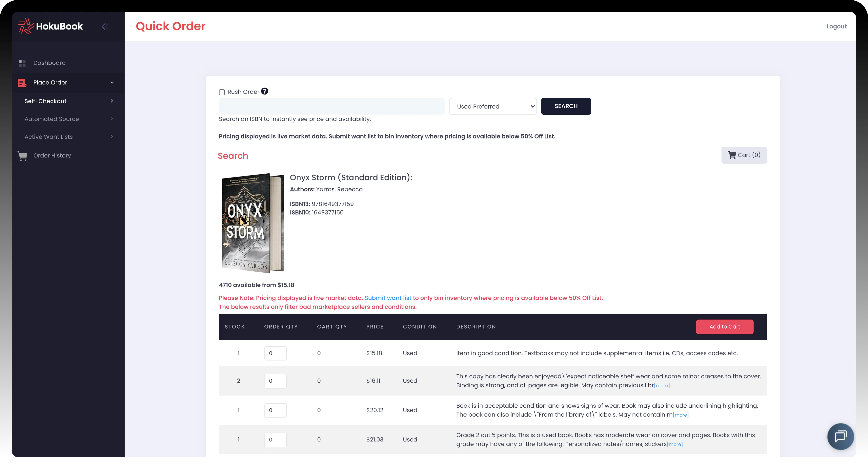Viewport: 868px width, 469px height.
Task: Click the Add to Cart button
Action: (724, 327)
